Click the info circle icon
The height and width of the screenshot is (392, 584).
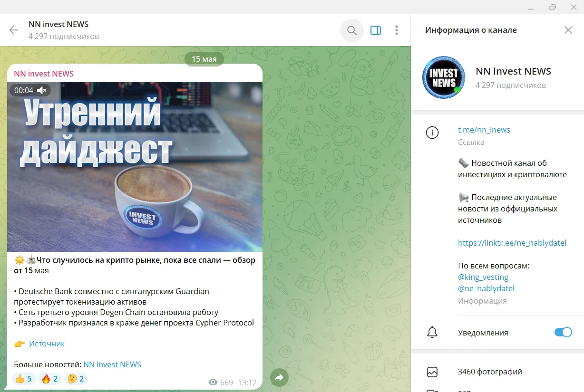tap(432, 133)
